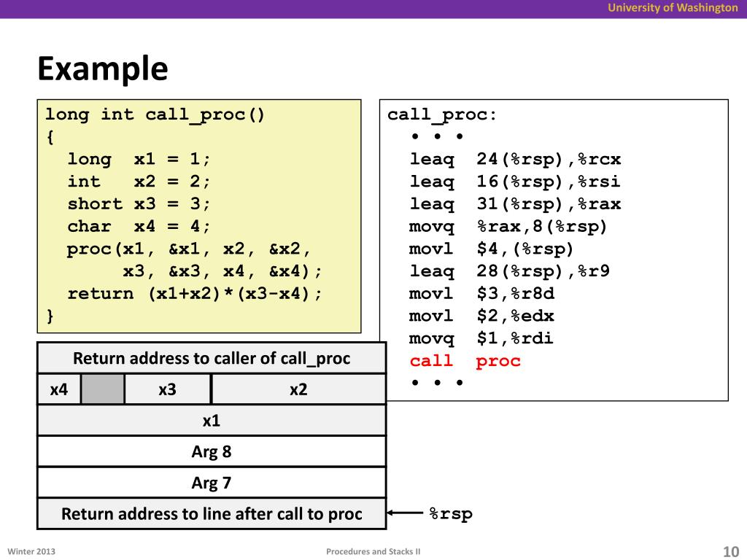Viewport: 747px width, 560px height.
Task: Click the 'x2' stack cell
Action: (x=298, y=389)
